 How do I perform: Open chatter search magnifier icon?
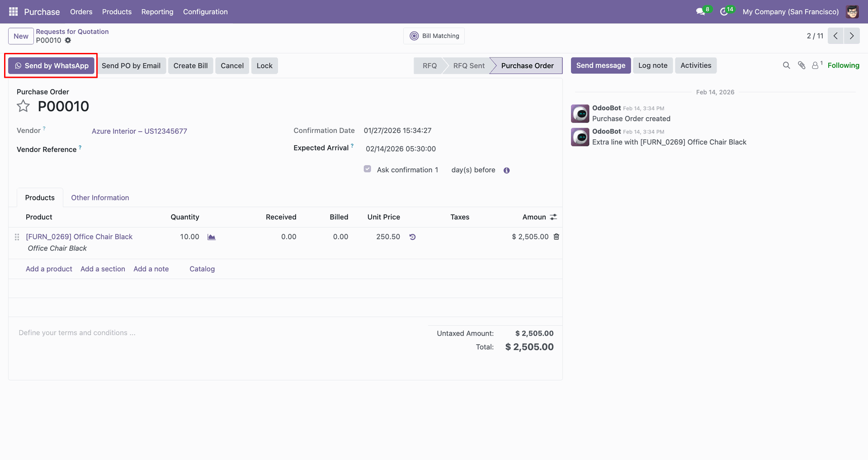pyautogui.click(x=787, y=66)
